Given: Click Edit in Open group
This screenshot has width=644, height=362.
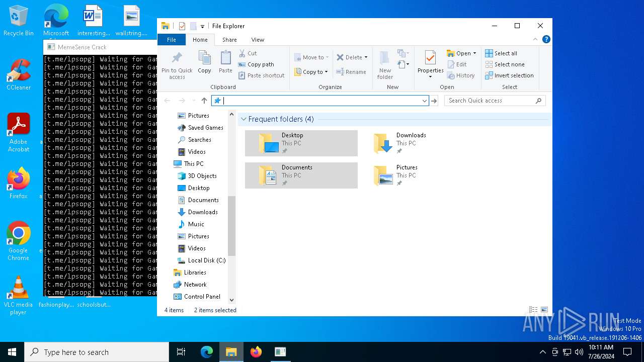Looking at the screenshot, I should tap(456, 64).
